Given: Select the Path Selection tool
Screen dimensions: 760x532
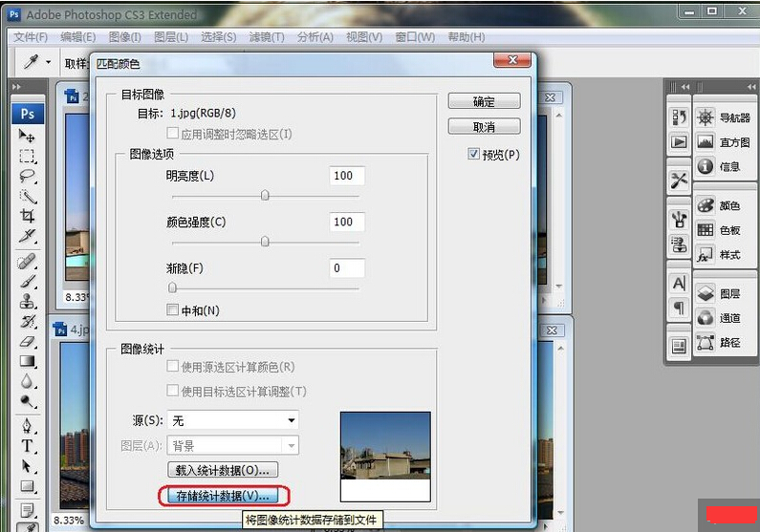Looking at the screenshot, I should click(27, 466).
